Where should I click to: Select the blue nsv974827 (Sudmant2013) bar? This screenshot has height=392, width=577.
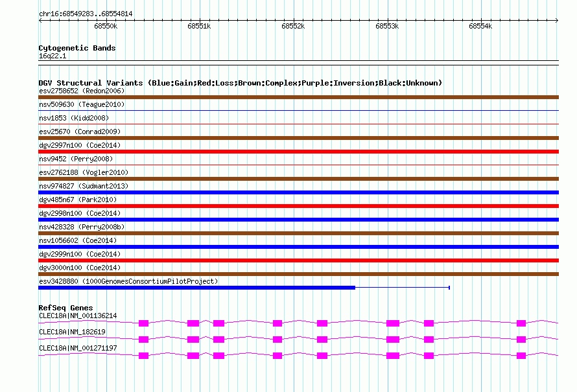[298, 192]
